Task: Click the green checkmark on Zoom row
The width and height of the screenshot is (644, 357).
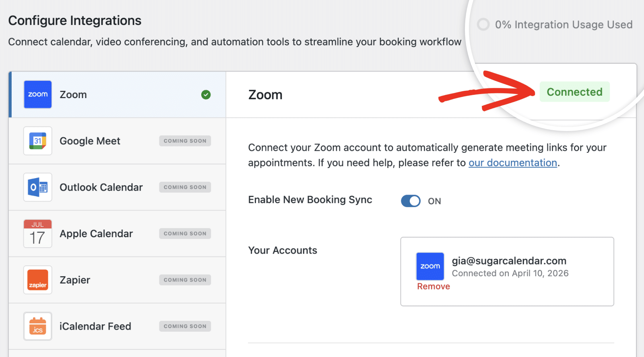Action: (x=206, y=94)
